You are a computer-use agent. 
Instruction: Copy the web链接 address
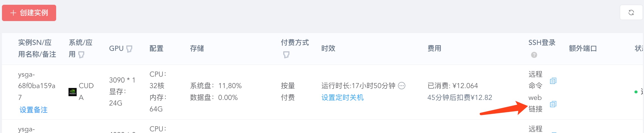click(x=553, y=104)
